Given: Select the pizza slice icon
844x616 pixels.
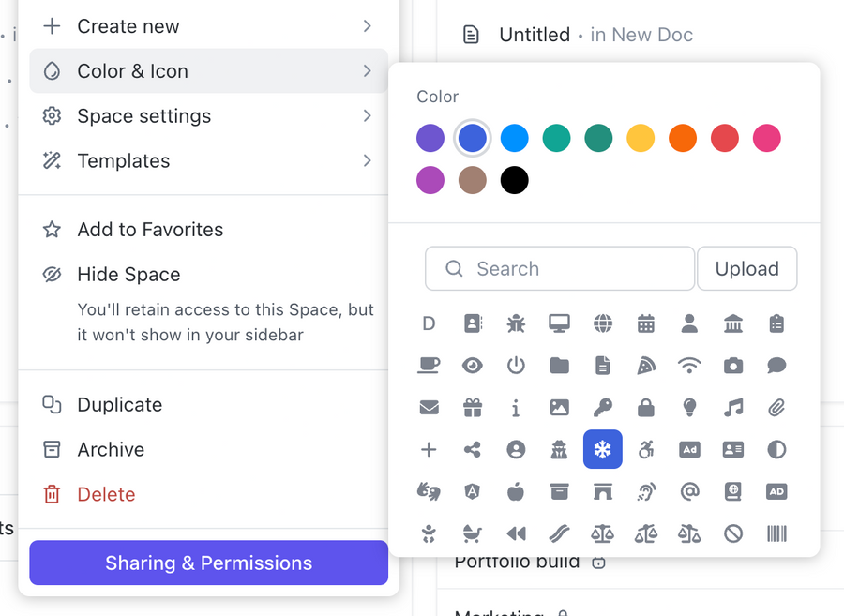Looking at the screenshot, I should [x=645, y=366].
